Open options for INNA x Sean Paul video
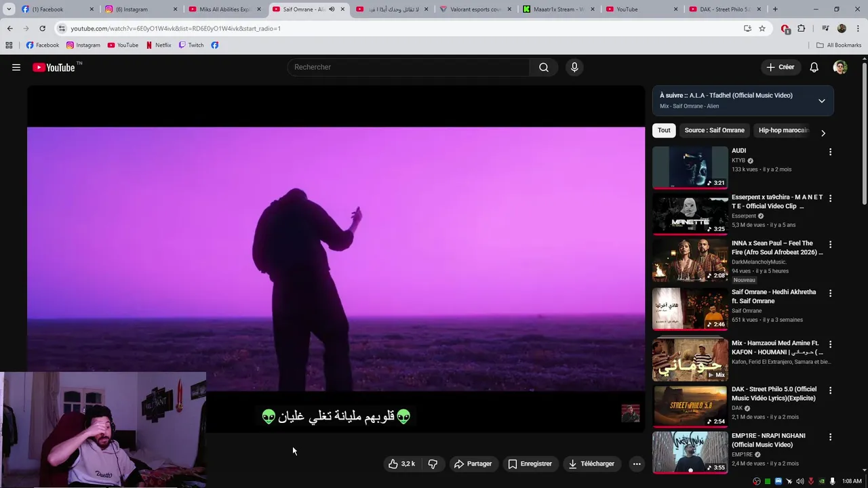 point(830,244)
